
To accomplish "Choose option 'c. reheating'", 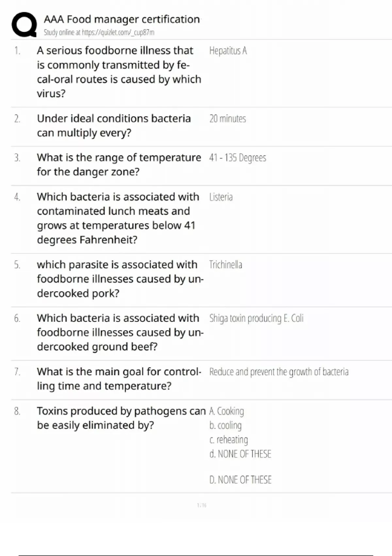I will pyautogui.click(x=228, y=440).
